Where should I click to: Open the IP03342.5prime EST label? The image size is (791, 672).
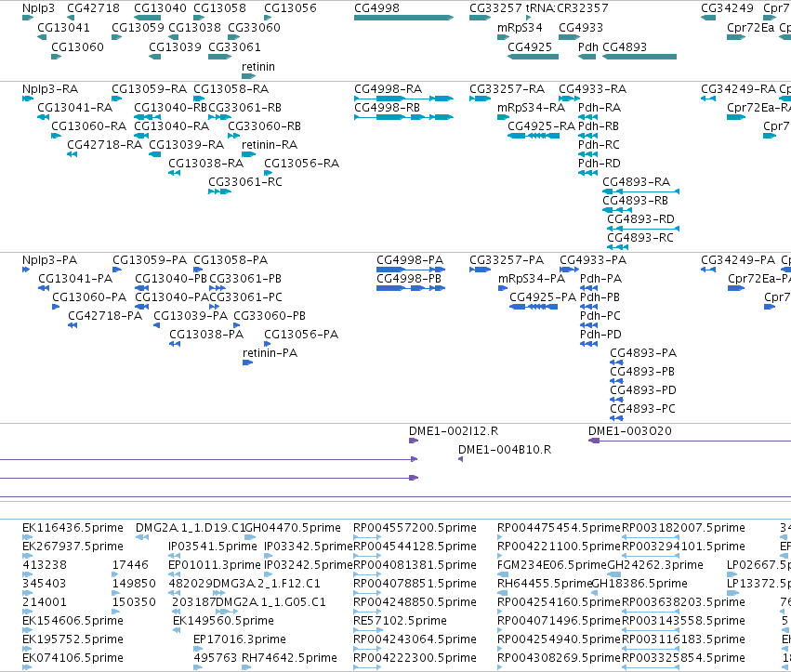pyautogui.click(x=309, y=547)
